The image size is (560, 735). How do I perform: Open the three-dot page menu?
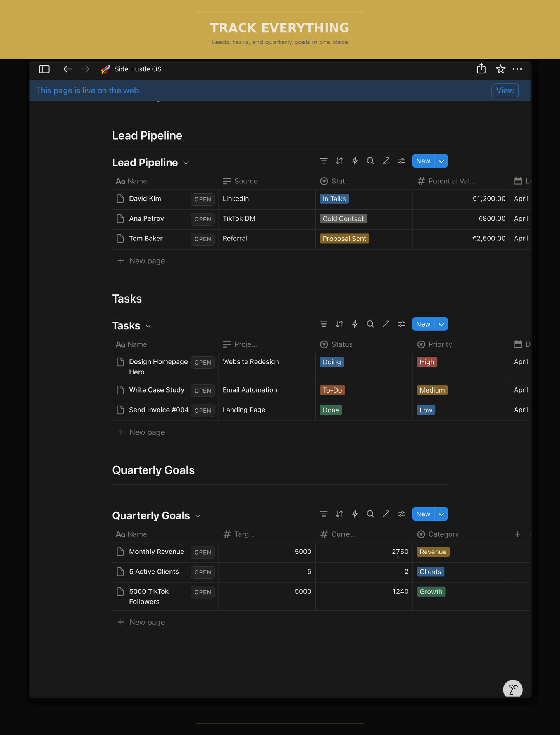[517, 69]
